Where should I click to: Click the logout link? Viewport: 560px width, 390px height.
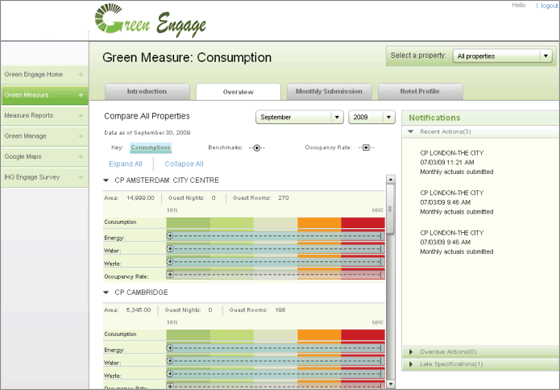[x=549, y=6]
